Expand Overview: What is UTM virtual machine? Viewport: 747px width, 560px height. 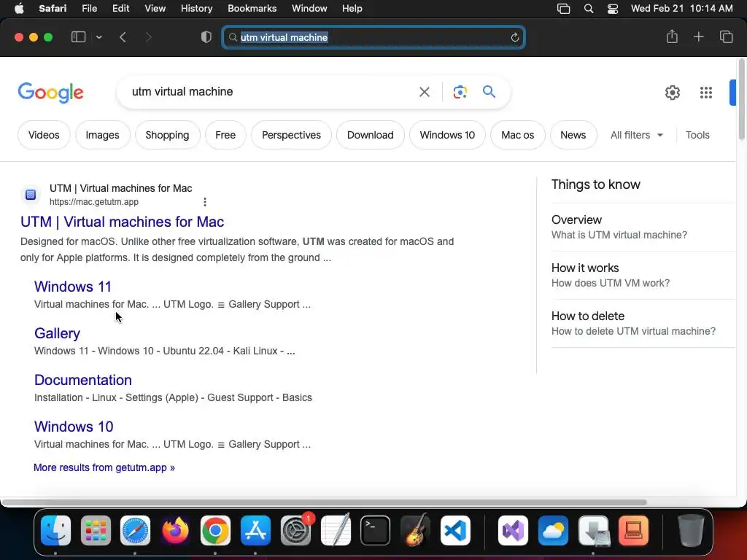643,227
